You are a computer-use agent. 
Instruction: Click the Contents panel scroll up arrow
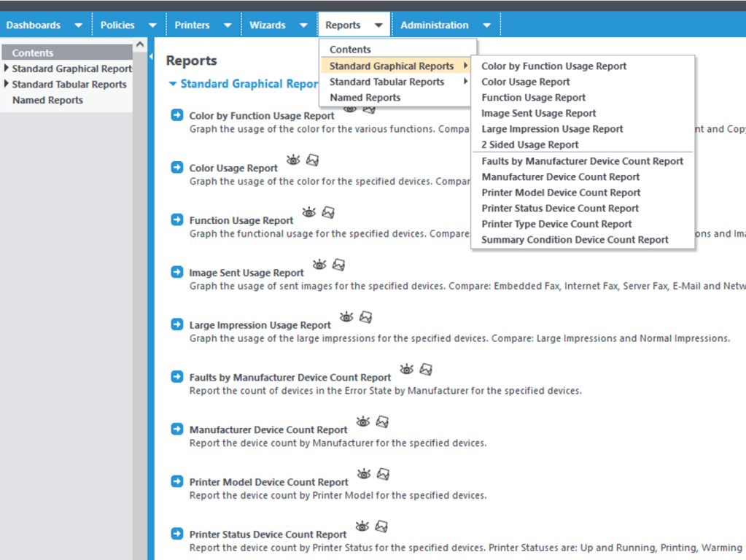140,45
